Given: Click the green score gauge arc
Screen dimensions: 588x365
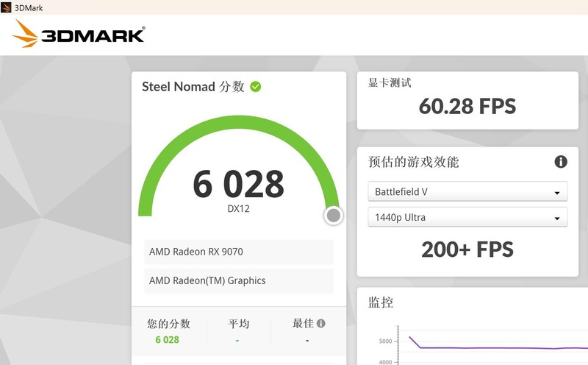Looking at the screenshot, I should 238,123.
